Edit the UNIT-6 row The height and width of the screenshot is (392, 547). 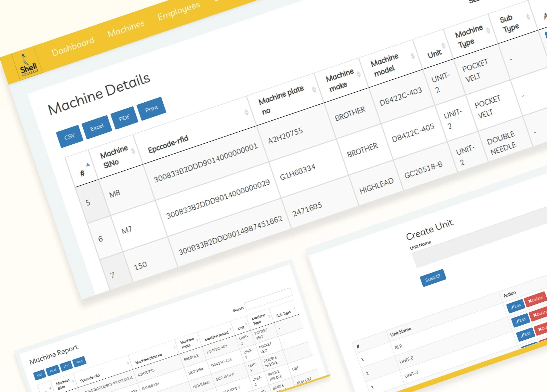521,320
